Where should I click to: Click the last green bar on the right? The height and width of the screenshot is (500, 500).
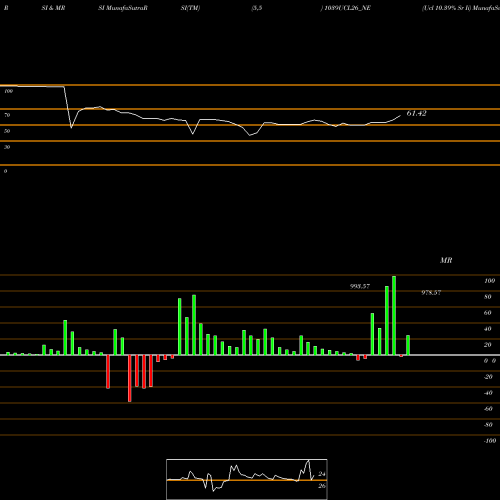point(408,345)
